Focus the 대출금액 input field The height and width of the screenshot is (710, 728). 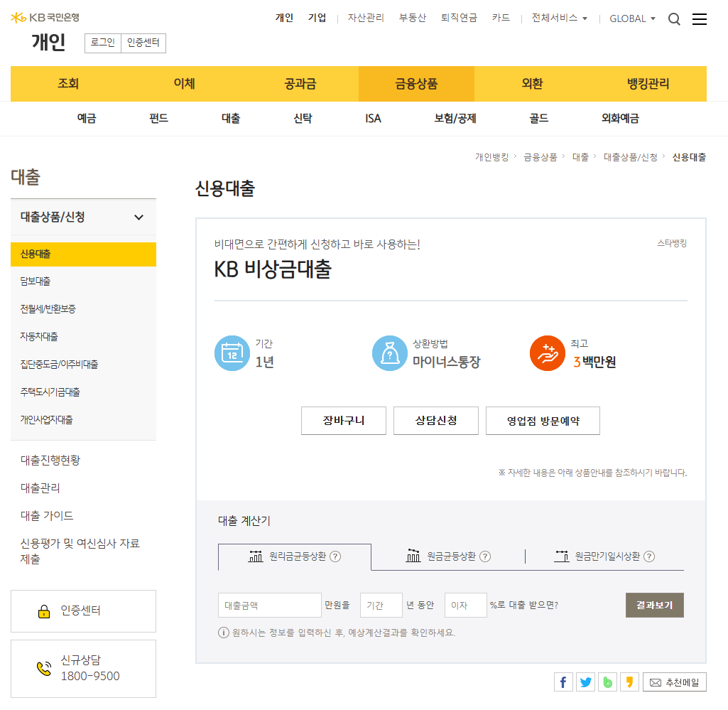(270, 605)
